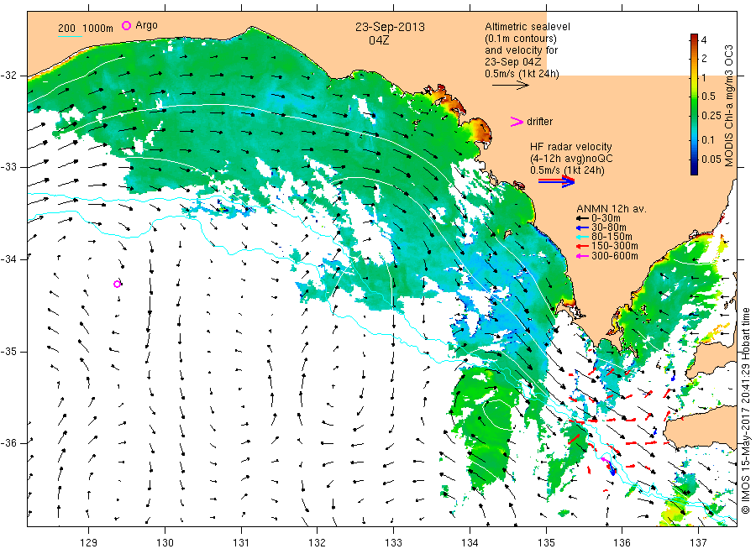The height and width of the screenshot is (554, 756).
Task: Click the black altimetric velocity scale arrow
Action: [x=510, y=86]
